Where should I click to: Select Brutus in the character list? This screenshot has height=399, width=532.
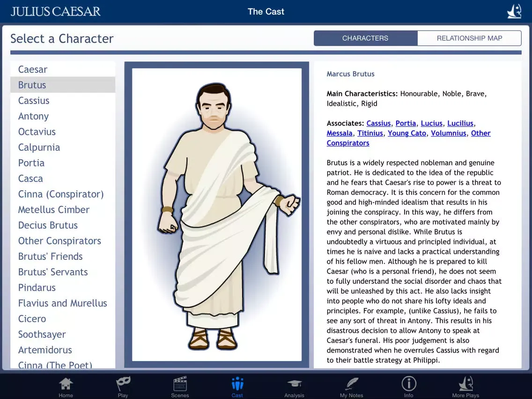click(63, 85)
